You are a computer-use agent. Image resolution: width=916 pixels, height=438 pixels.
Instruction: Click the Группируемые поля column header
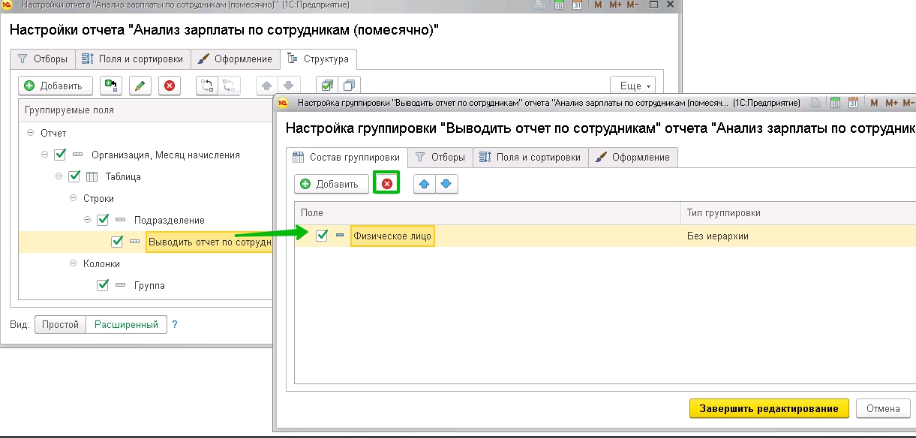[x=145, y=110]
